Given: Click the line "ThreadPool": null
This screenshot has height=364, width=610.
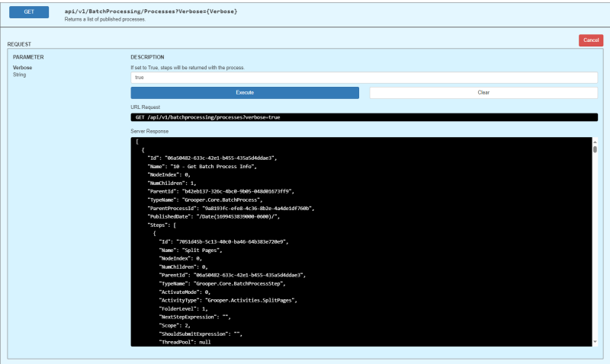Looking at the screenshot, I should (185, 343).
